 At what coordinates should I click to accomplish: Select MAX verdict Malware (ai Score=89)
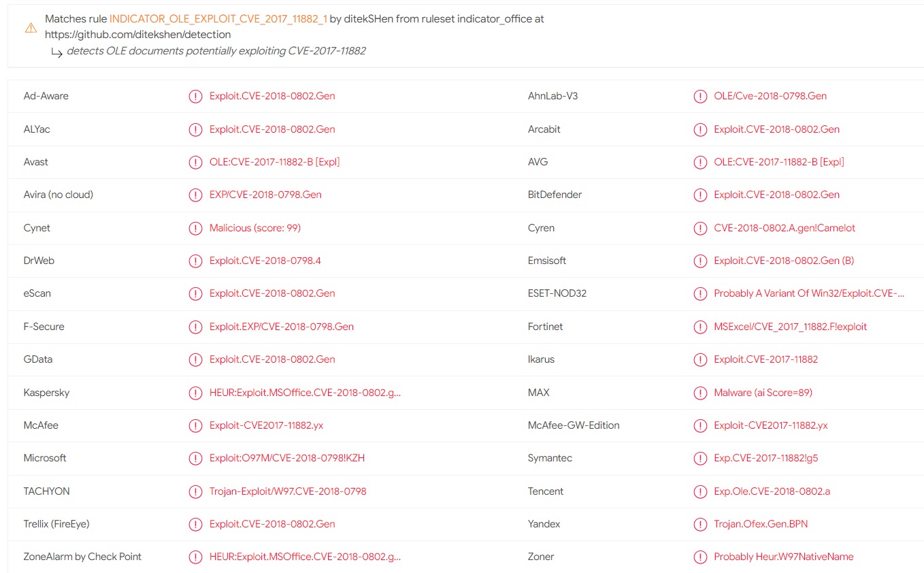point(763,393)
